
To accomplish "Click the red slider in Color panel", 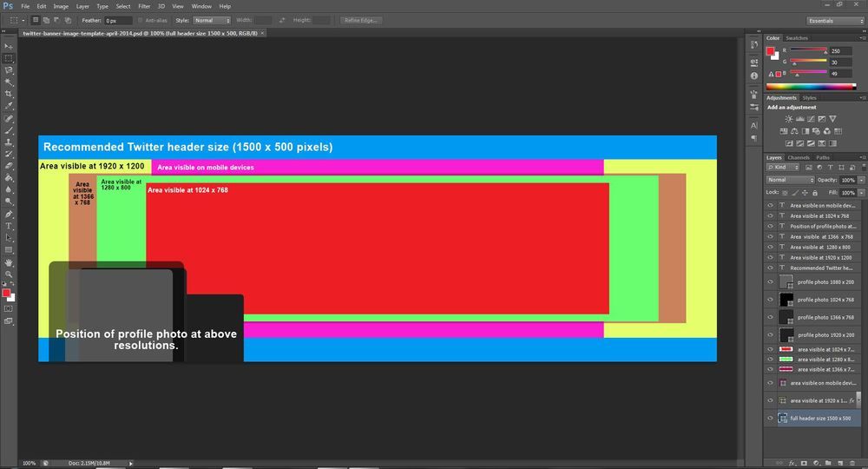I will [x=808, y=50].
